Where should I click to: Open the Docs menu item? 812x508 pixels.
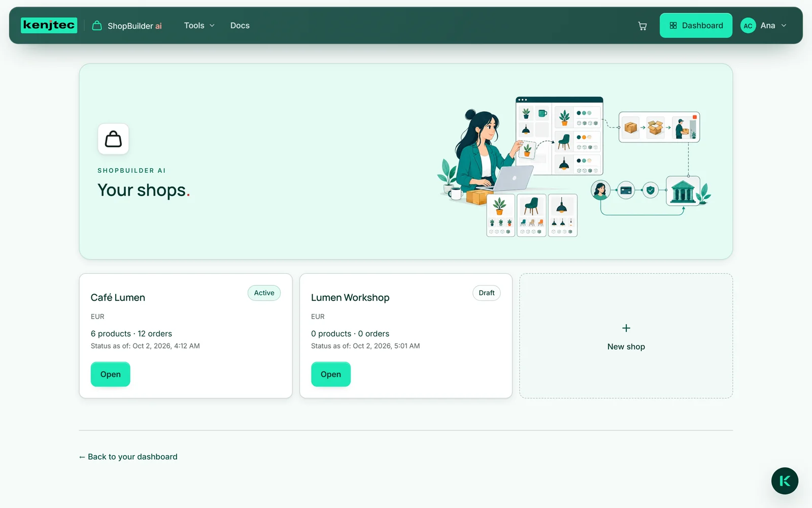(240, 25)
